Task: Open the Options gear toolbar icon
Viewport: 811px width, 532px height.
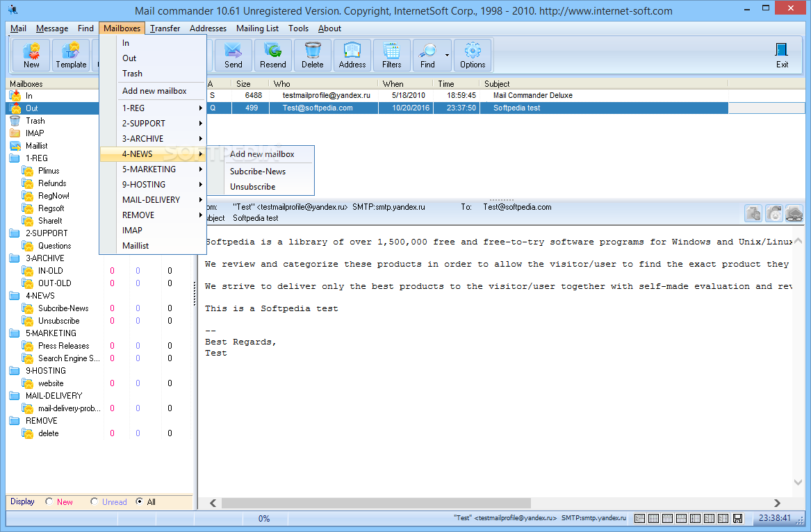Action: coord(473,55)
